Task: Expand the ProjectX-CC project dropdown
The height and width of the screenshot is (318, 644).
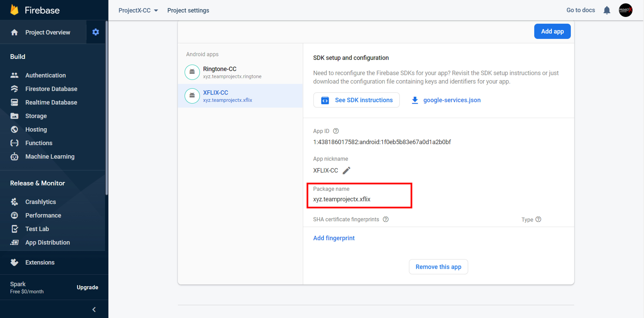Action: pyautogui.click(x=138, y=10)
